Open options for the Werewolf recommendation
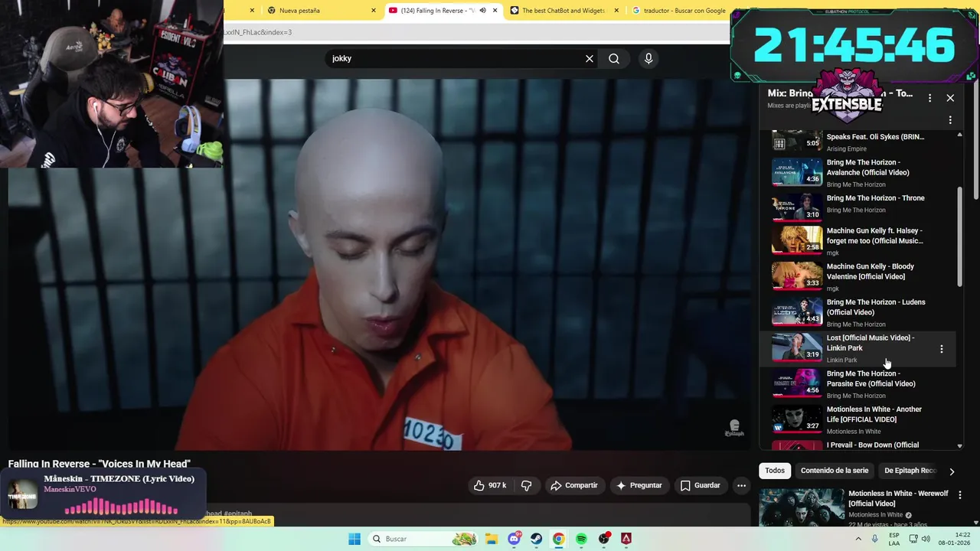 click(x=960, y=495)
